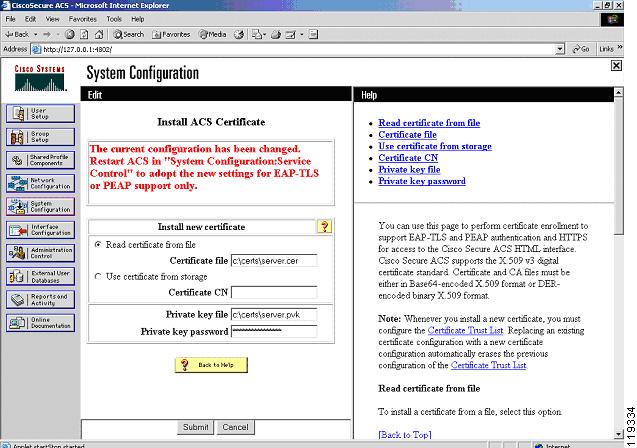Open Private key password help link

click(422, 181)
